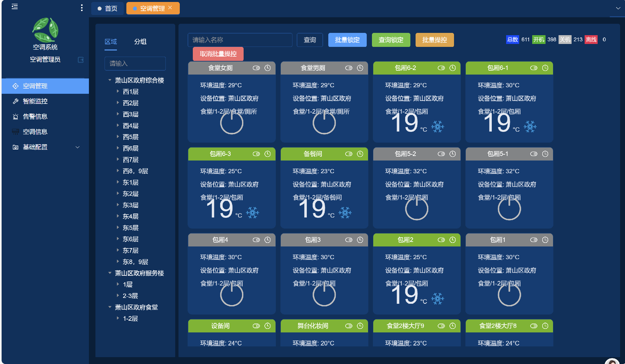The height and width of the screenshot is (364, 625).
Task: Toggle the eye icon on 设备间 card
Action: (256, 326)
